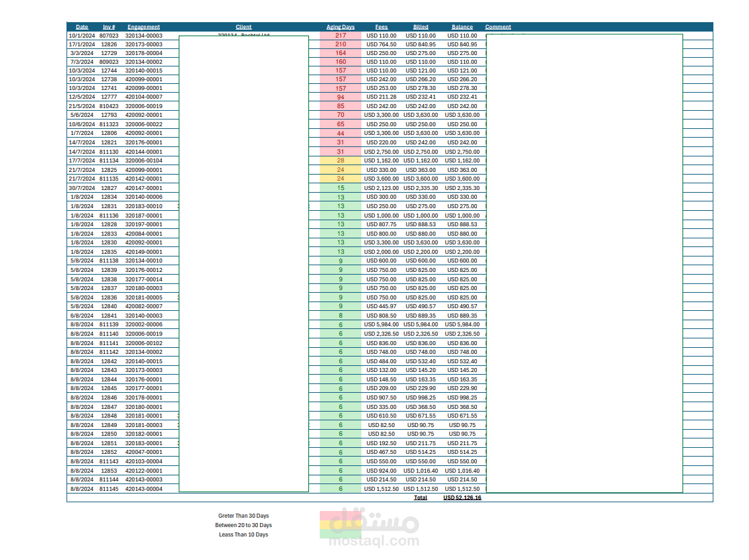Select fees cell USD 445.97
This screenshot has width=749, height=560.
pos(381,306)
